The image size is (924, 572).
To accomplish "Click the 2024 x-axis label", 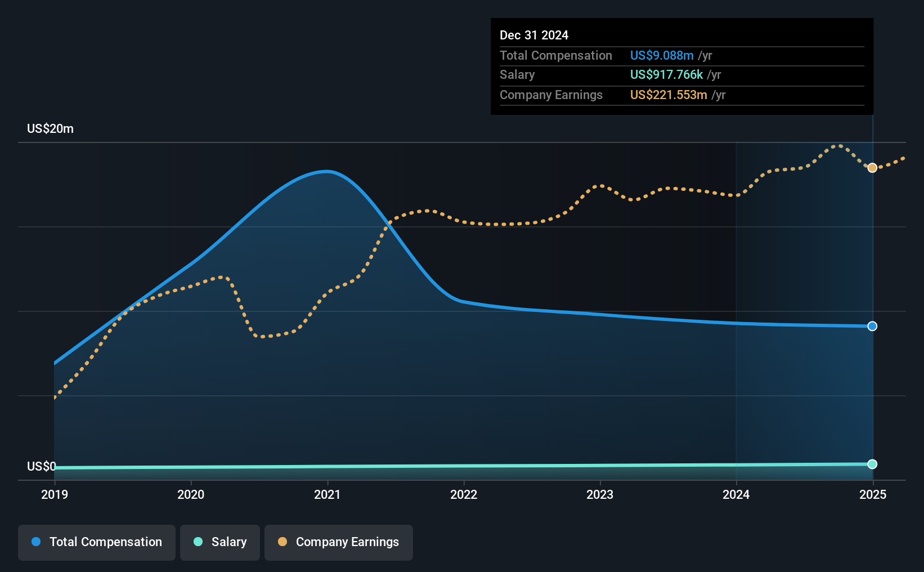I will click(x=736, y=494).
